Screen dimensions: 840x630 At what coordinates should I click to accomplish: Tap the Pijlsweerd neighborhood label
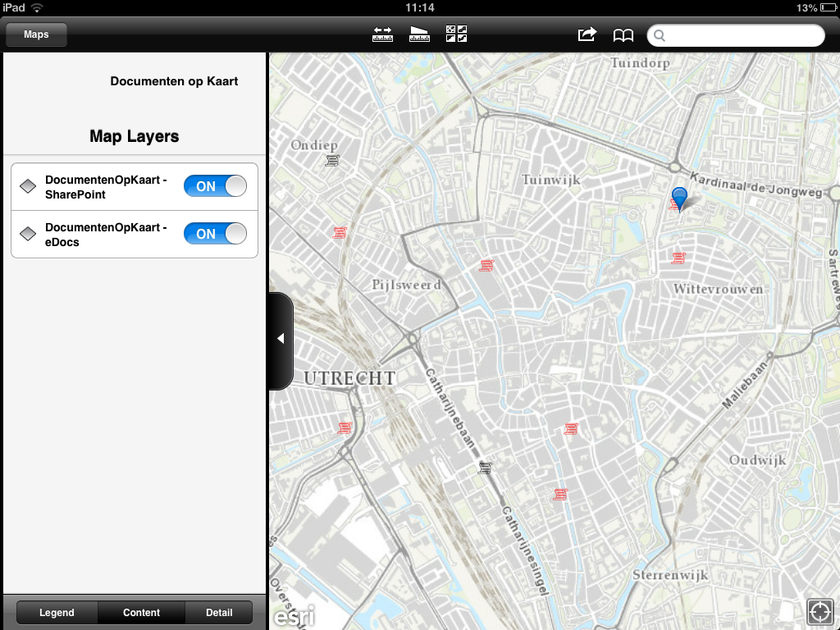tap(407, 285)
